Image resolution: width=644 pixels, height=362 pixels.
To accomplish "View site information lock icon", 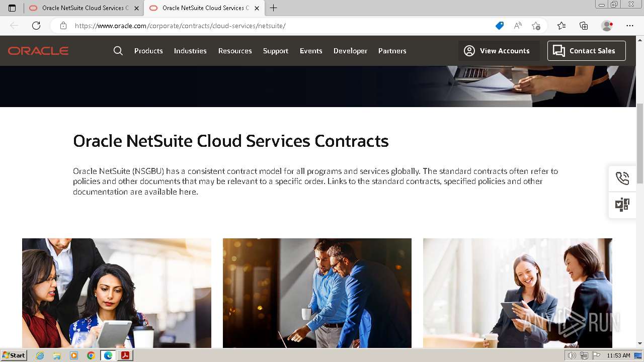I will pyautogui.click(x=63, y=26).
